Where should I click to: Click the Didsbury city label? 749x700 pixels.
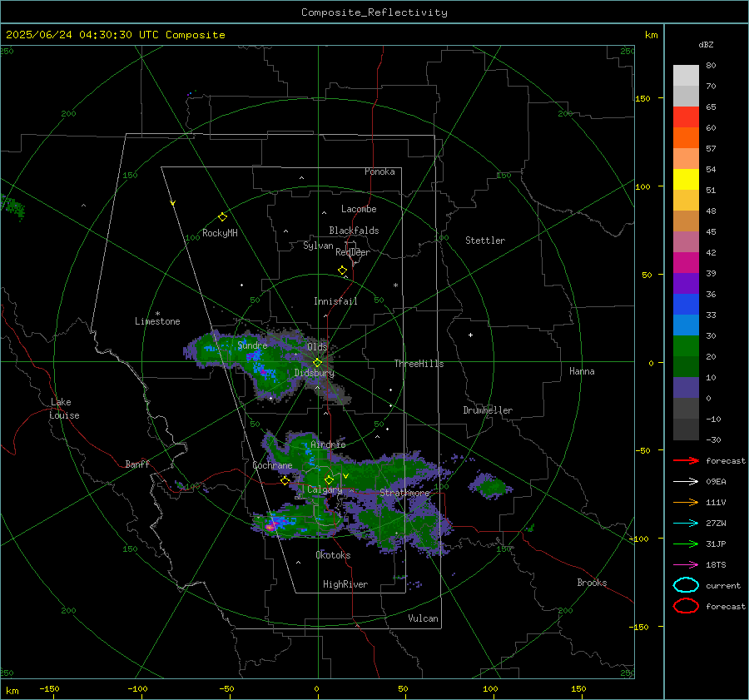[x=315, y=373]
